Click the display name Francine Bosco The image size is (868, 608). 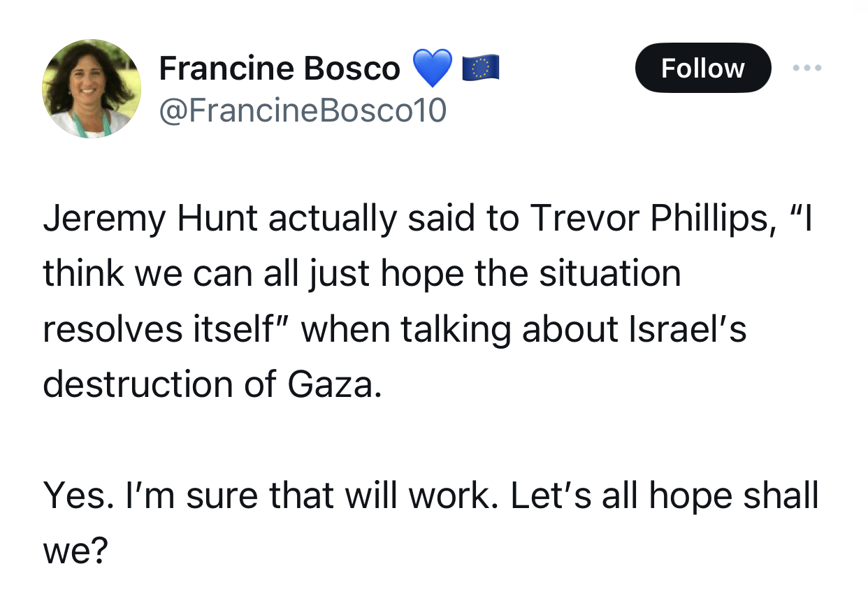click(280, 68)
